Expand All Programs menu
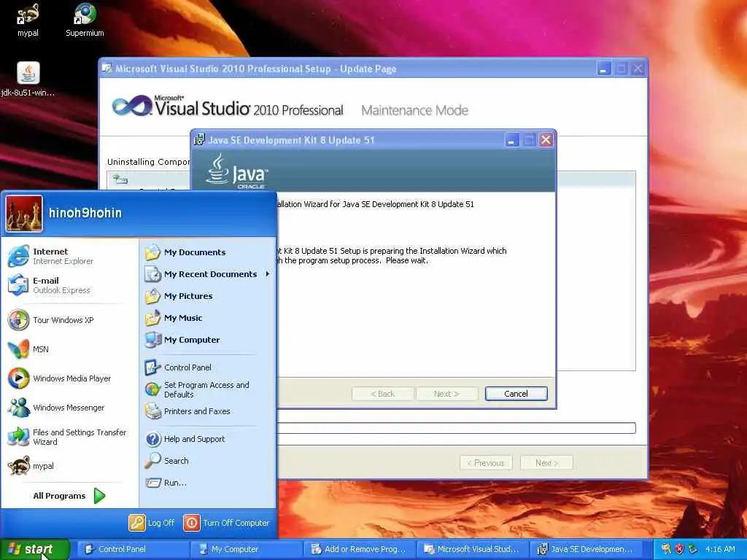This screenshot has width=747, height=560. click(69, 496)
